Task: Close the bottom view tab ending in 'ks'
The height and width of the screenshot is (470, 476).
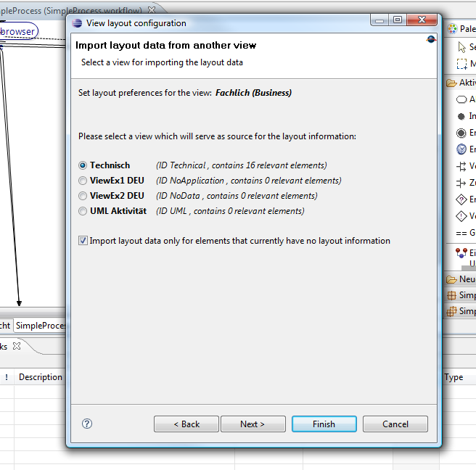Action: (x=17, y=346)
